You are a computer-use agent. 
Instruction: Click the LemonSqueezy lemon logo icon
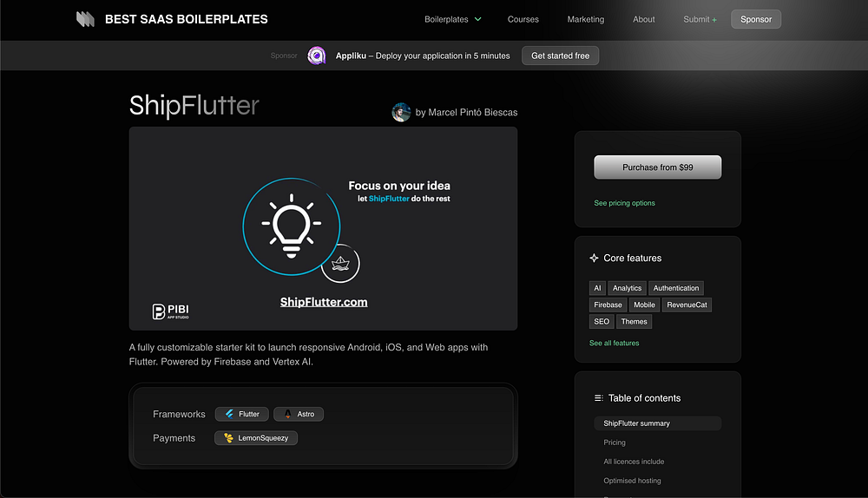(x=228, y=437)
